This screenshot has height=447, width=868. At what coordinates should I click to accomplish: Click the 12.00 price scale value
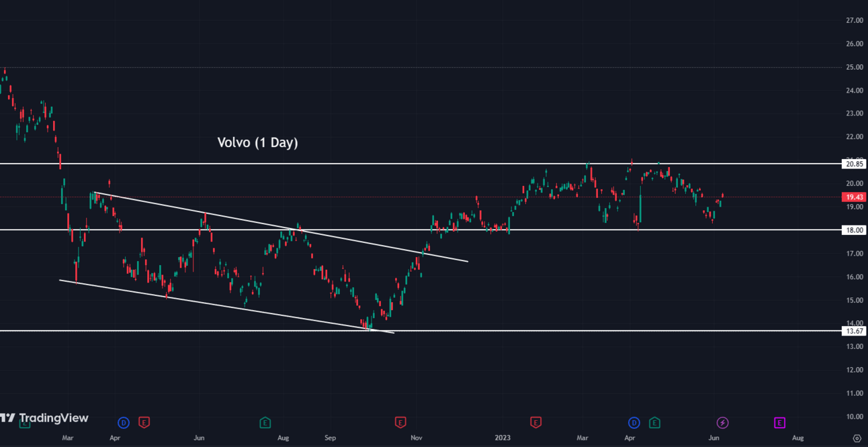[854, 370]
